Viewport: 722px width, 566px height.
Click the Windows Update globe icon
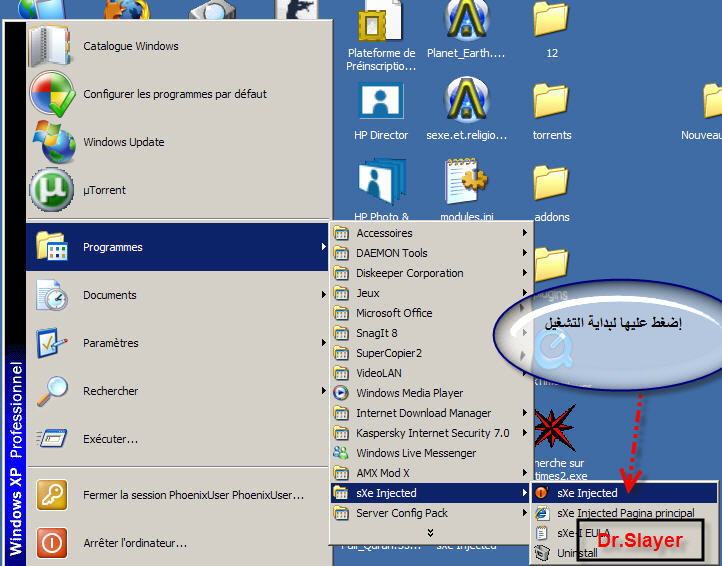[54, 142]
